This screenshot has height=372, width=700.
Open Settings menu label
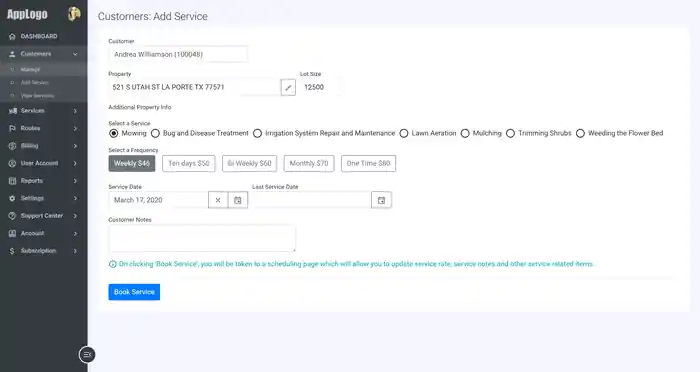click(32, 198)
